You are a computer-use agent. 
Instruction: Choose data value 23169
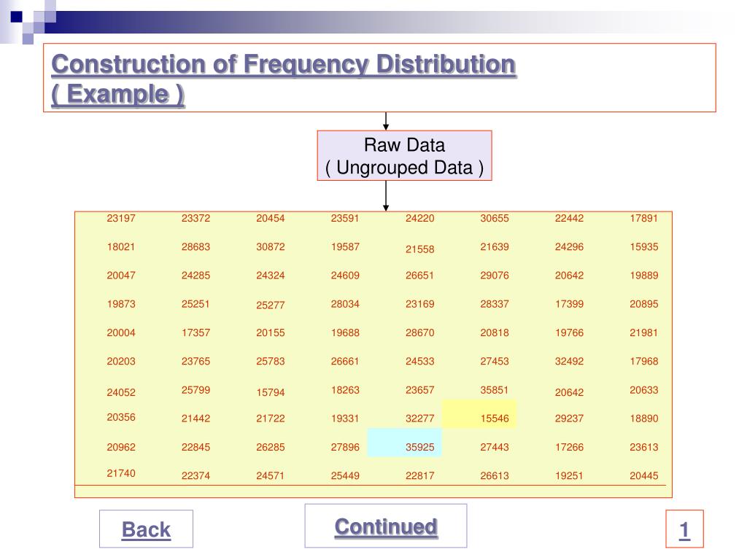(x=419, y=304)
